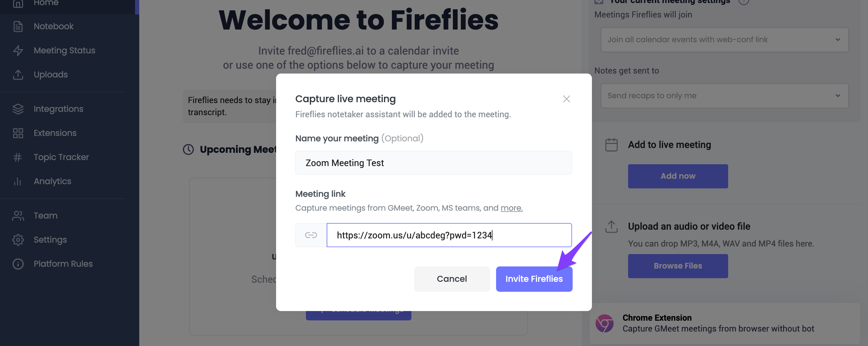This screenshot has height=346, width=868.
Task: Click the Invite Fireflies button
Action: [x=534, y=279]
